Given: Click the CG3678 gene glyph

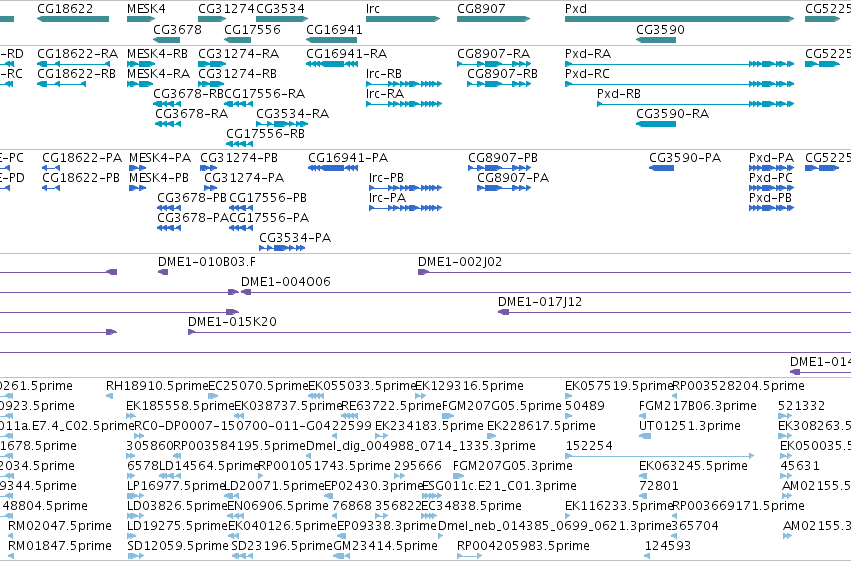Looking at the screenshot, I should 167,40.
